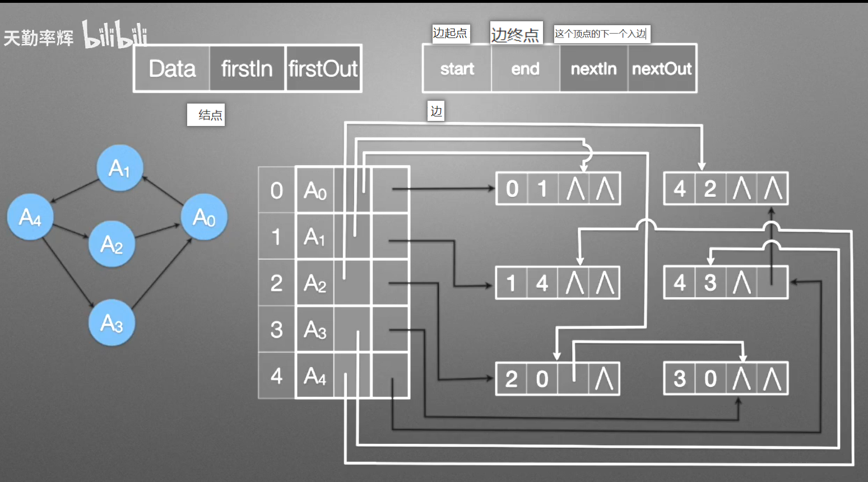The height and width of the screenshot is (482, 868).
Task: Click the firstIn field cell
Action: [x=247, y=69]
